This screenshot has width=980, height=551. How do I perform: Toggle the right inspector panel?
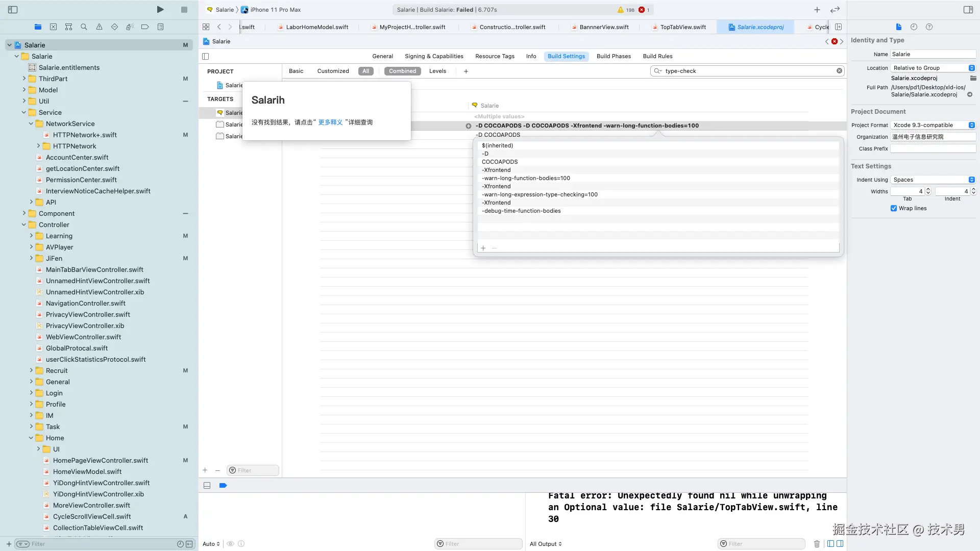968,10
